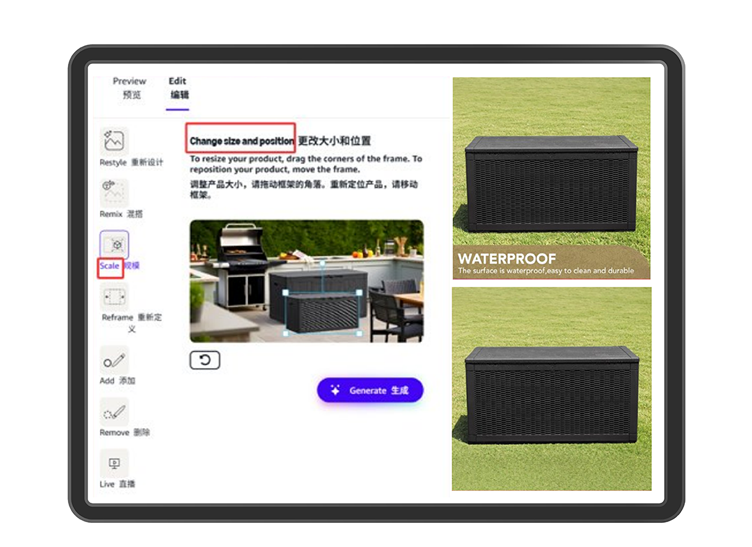Click the 'Live' label text

pyautogui.click(x=107, y=484)
